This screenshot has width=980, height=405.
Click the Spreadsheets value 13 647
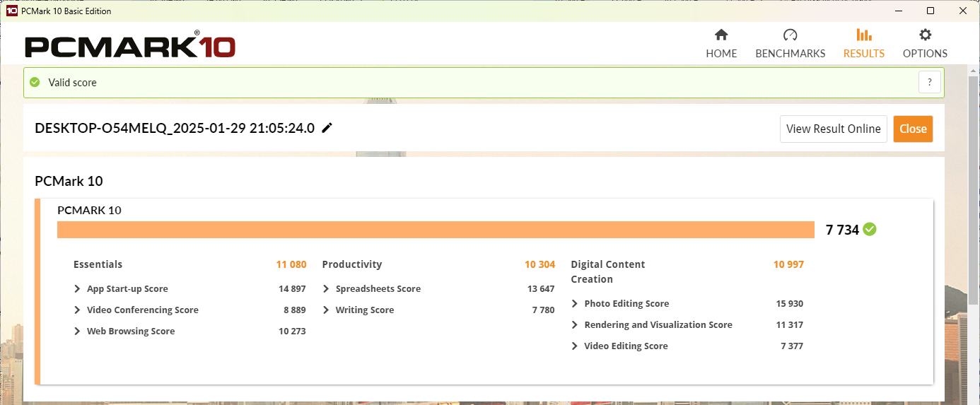(x=541, y=289)
